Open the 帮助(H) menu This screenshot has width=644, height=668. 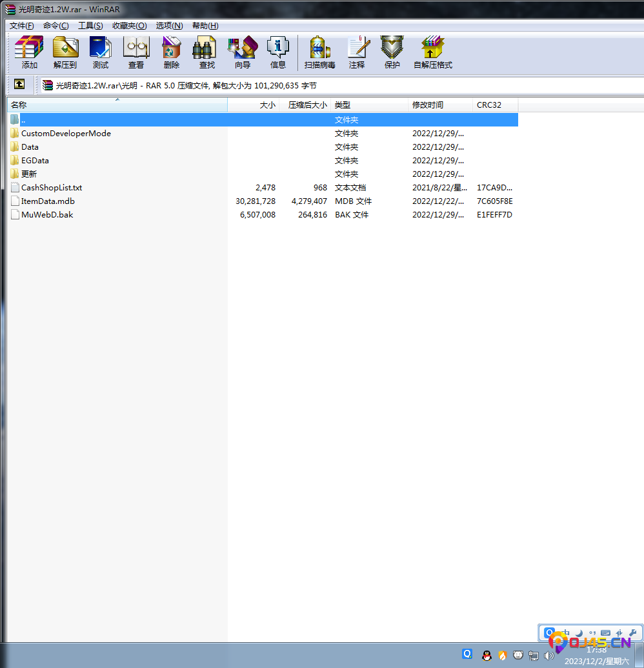pyautogui.click(x=205, y=26)
